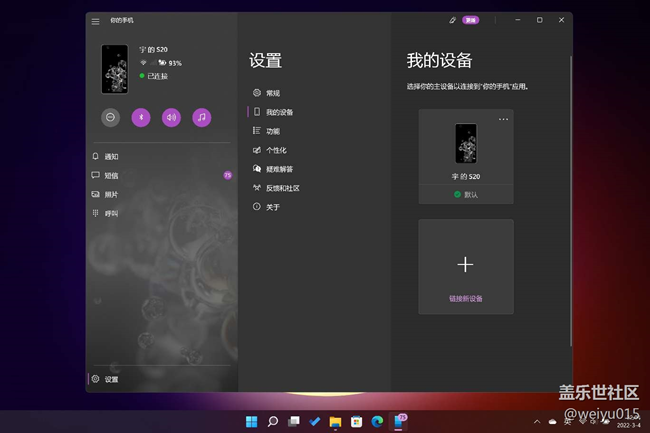Click the music note audio player icon
This screenshot has width=650, height=433.
202,117
